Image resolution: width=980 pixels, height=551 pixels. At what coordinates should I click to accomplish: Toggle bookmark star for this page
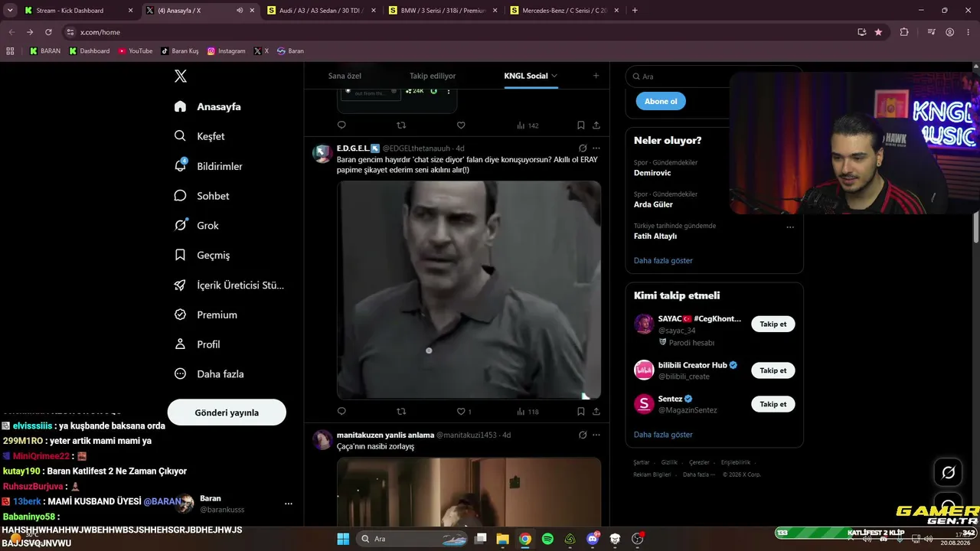878,32
